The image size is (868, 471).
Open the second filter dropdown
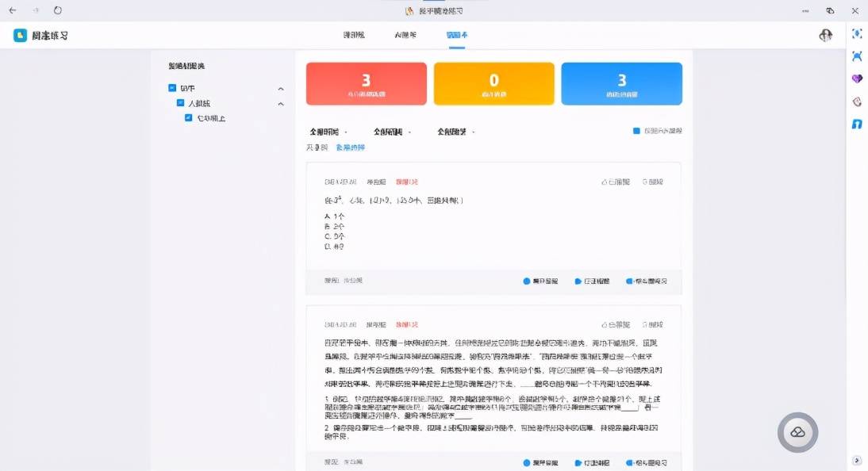(392, 132)
